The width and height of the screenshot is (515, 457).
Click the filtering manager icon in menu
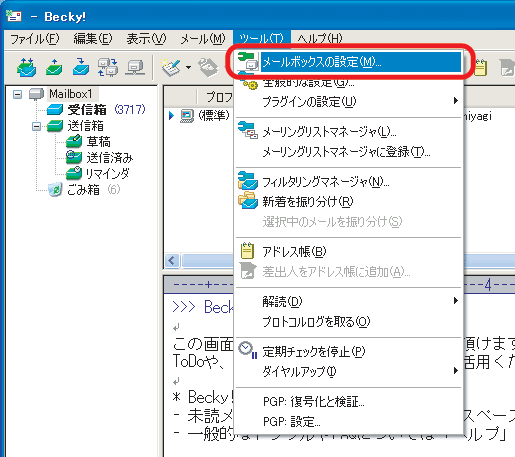(x=248, y=180)
